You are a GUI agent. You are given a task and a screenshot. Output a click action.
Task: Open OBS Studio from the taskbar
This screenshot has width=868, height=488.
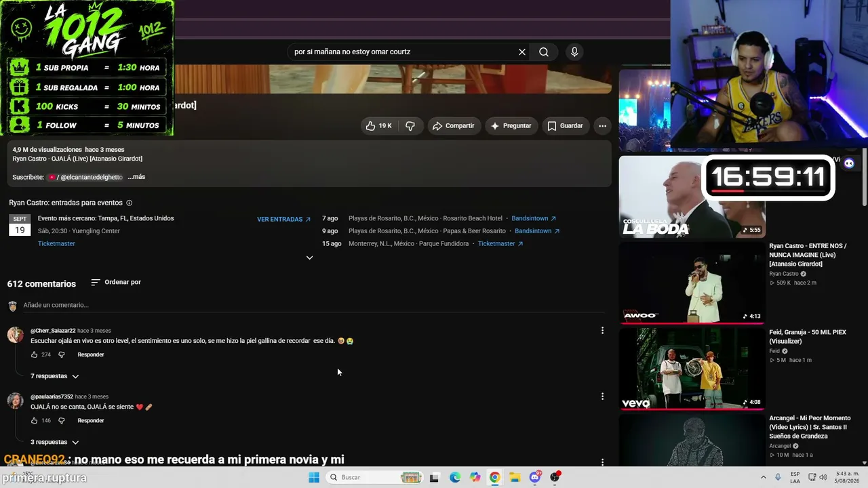click(555, 477)
